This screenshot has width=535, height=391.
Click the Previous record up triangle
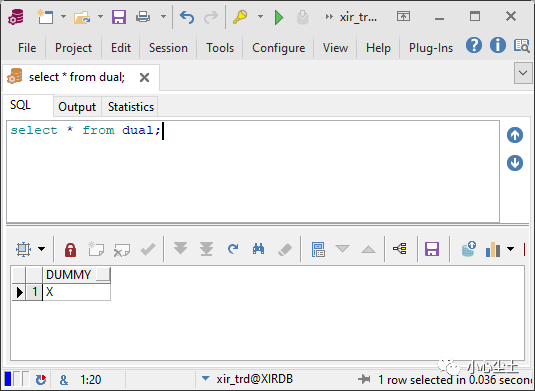click(368, 249)
